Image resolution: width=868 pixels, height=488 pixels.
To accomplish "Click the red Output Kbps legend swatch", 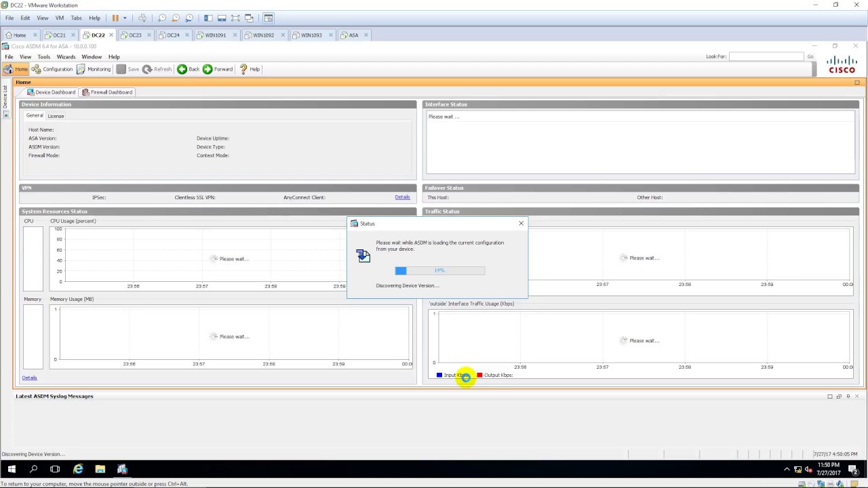I will tap(479, 375).
